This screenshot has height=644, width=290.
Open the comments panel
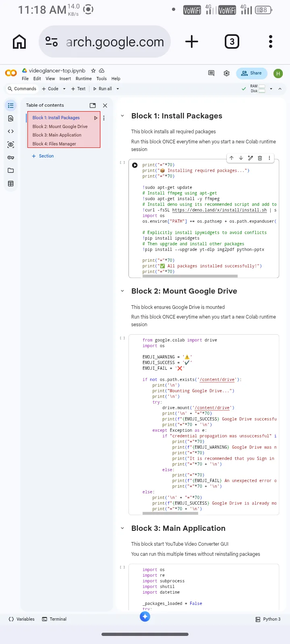(211, 73)
